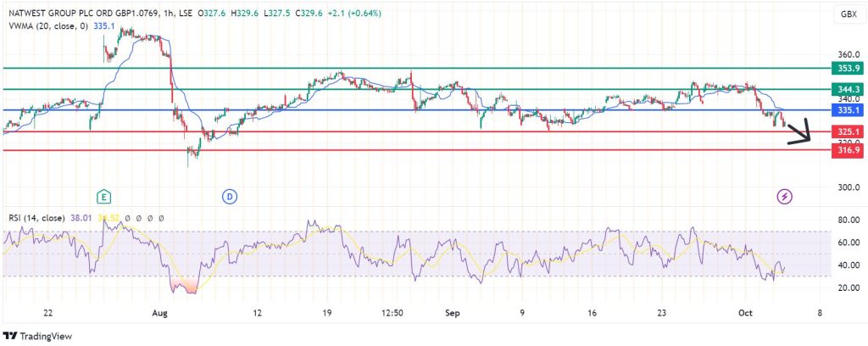Click the RSI 40.00 axis value
The image size is (868, 346).
click(849, 265)
